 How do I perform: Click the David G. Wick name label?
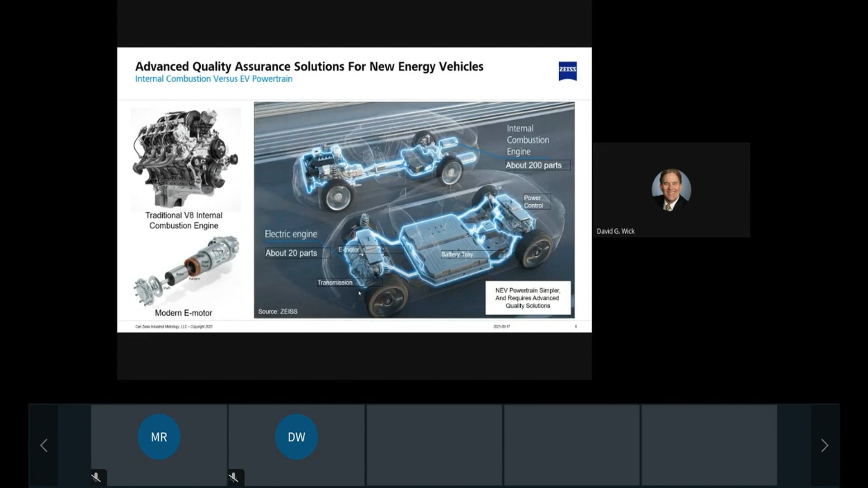pyautogui.click(x=615, y=231)
